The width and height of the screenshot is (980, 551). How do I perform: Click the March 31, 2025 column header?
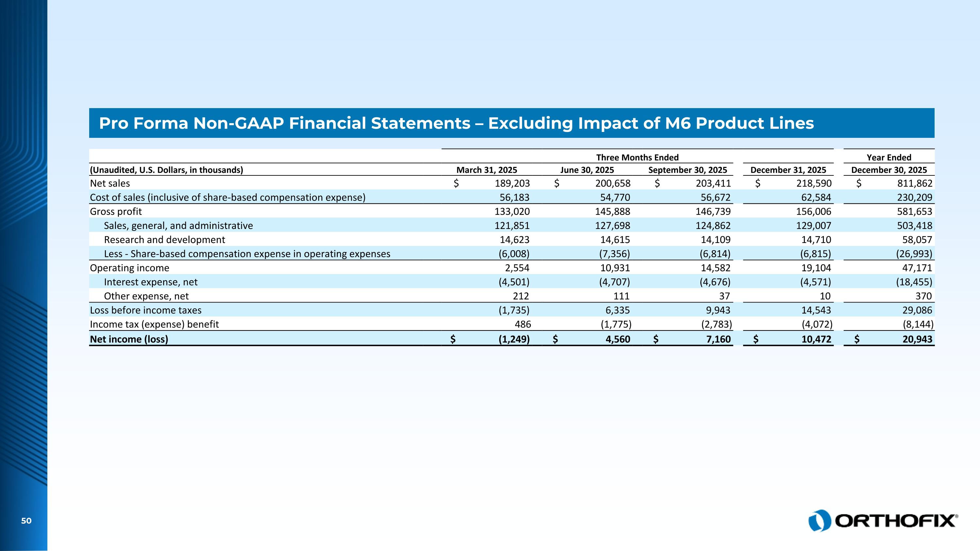pyautogui.click(x=487, y=170)
